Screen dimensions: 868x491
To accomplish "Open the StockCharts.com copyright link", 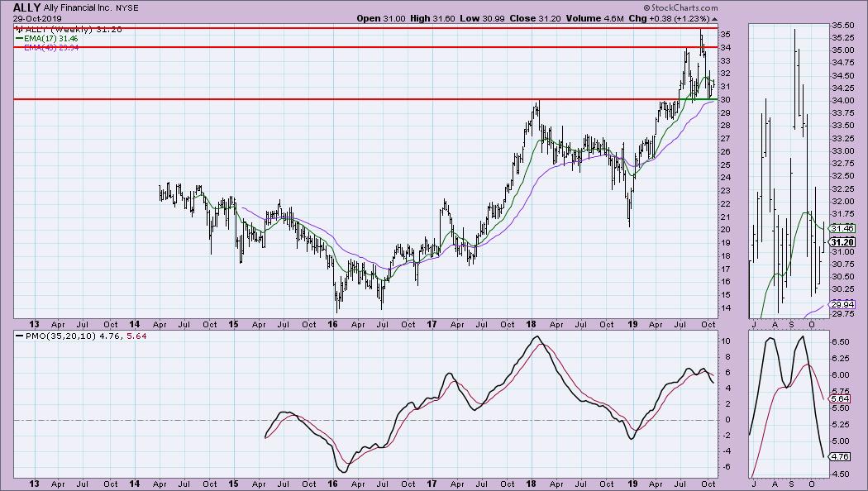I will coord(681,7).
